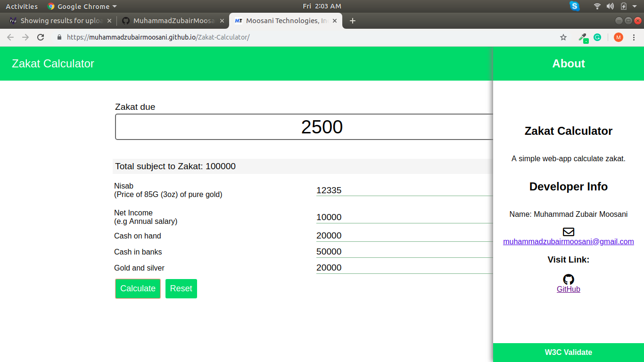Click the Reset button
The image size is (644, 362).
click(x=181, y=288)
